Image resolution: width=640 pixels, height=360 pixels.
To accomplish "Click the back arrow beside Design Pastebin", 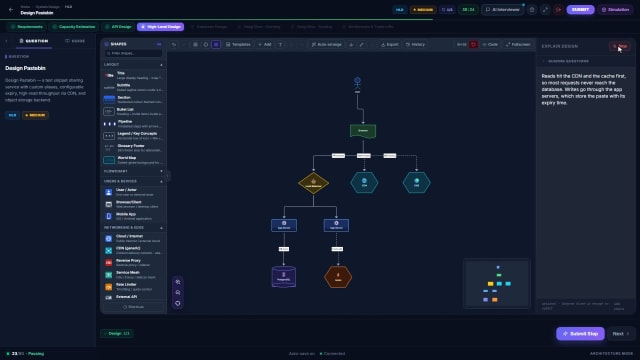I will pos(11,9).
